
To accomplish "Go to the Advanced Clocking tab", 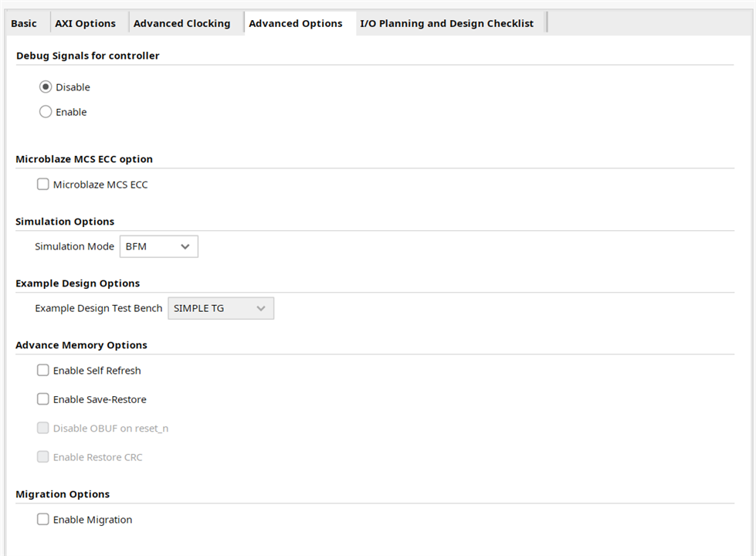I will [x=181, y=24].
